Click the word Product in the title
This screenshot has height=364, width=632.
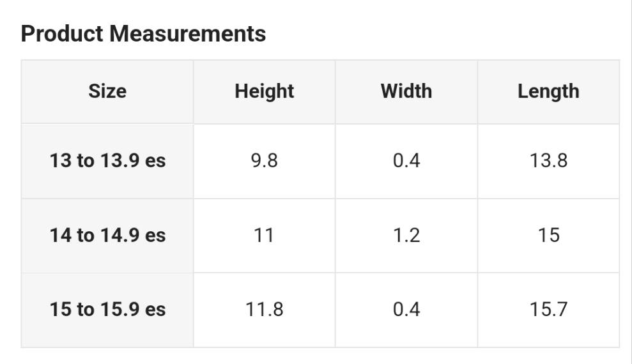[x=63, y=34]
